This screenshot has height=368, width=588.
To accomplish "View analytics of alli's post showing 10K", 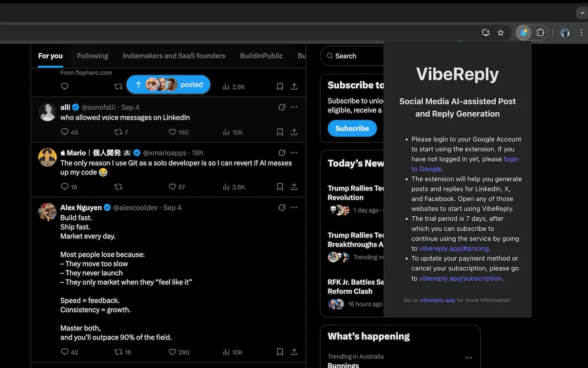I will tap(232, 132).
